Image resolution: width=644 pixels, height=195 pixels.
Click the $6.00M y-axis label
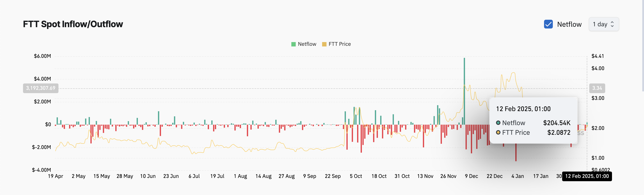[42, 56]
